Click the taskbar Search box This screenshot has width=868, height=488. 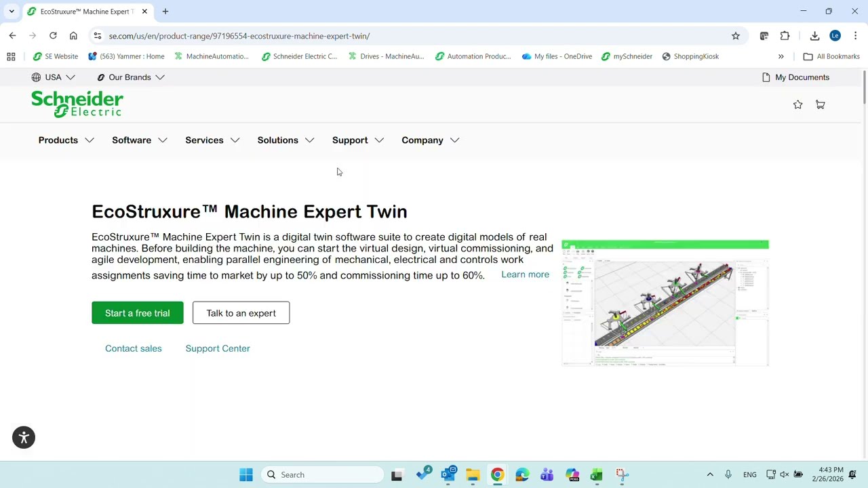point(322,474)
